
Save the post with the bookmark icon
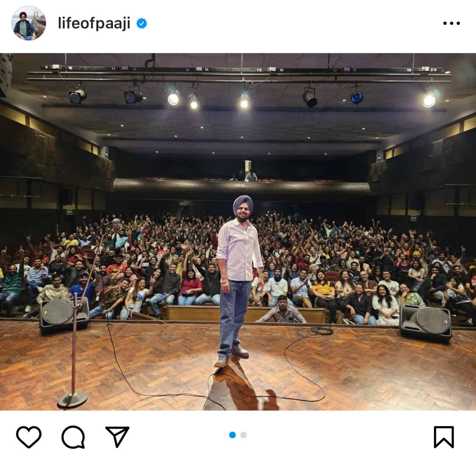444,437
